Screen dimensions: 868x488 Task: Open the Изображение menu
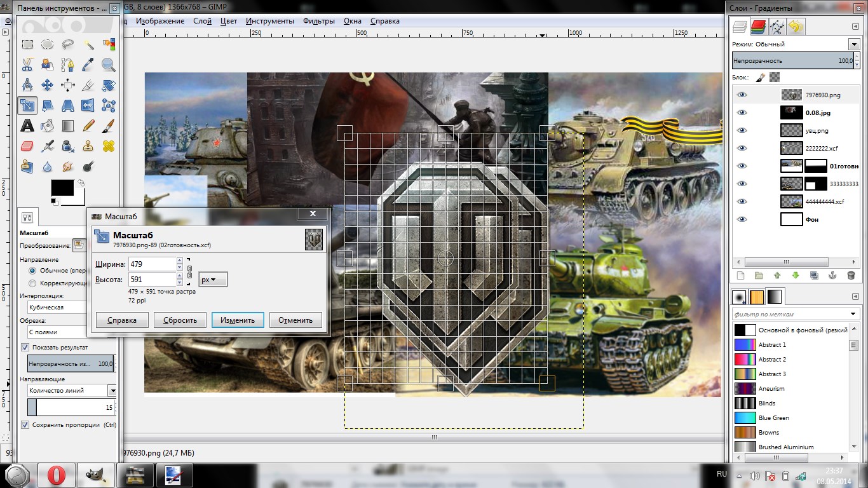[160, 21]
